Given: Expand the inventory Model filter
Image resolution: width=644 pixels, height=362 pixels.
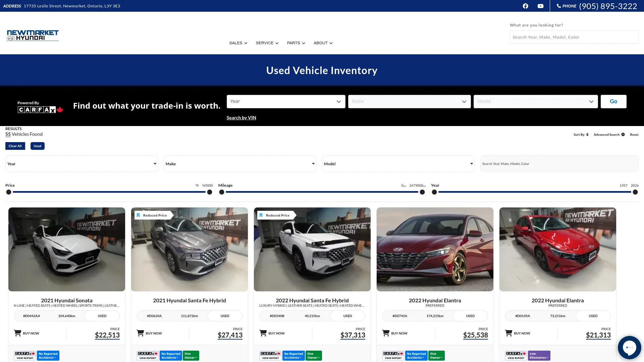Looking at the screenshot, I should pos(398,164).
